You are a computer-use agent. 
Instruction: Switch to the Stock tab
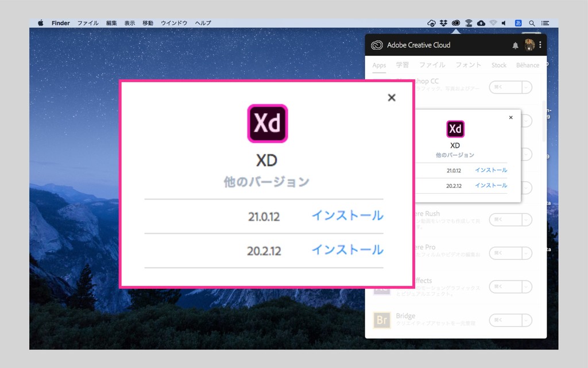(499, 65)
